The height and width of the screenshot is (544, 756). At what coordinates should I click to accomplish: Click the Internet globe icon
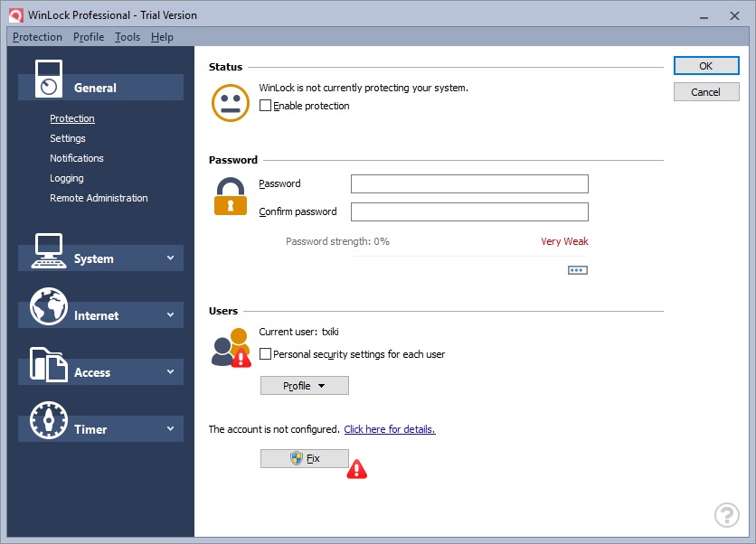pos(49,306)
